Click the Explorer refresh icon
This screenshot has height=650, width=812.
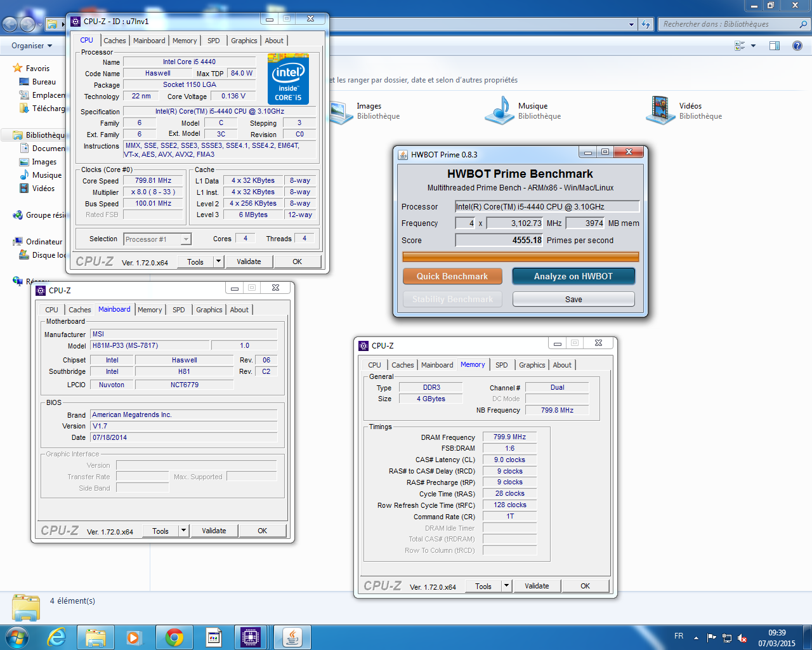(x=646, y=24)
